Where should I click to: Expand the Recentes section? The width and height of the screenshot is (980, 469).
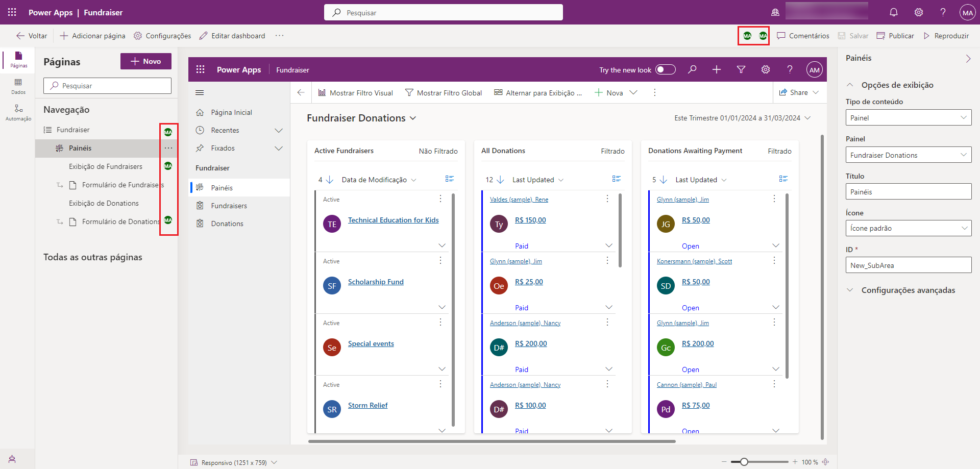pos(279,130)
